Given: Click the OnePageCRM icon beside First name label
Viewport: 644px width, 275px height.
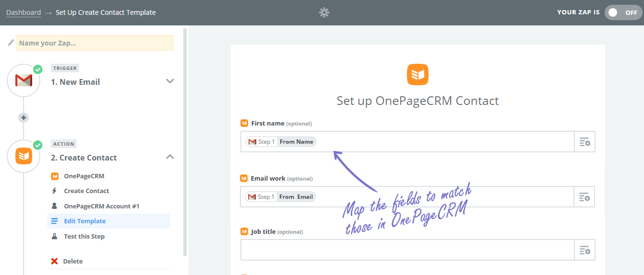Looking at the screenshot, I should (244, 123).
